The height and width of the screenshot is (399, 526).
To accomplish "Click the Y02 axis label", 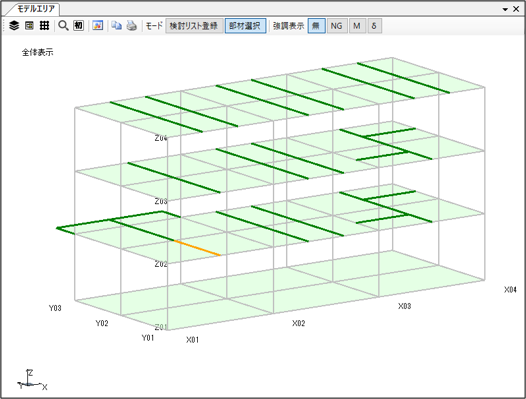I will pyautogui.click(x=102, y=323).
